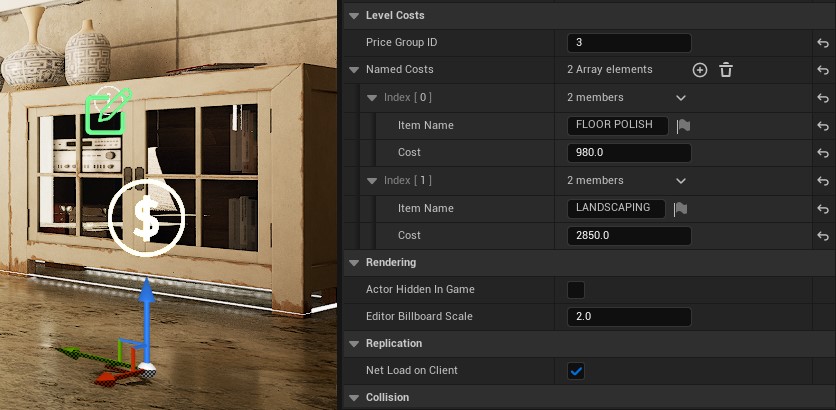Click the Price Group ID value field
The height and width of the screenshot is (410, 836).
[628, 43]
